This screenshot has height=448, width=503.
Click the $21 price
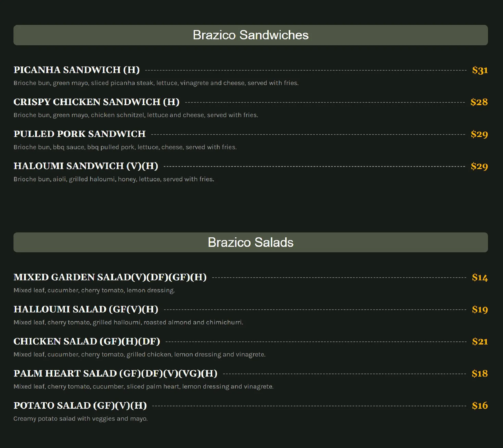[480, 341]
